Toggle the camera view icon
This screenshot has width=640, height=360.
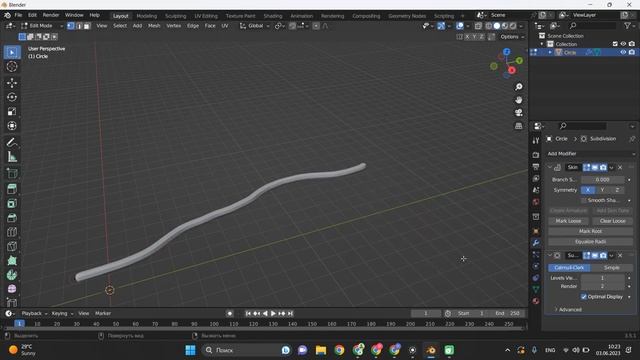pyautogui.click(x=518, y=113)
